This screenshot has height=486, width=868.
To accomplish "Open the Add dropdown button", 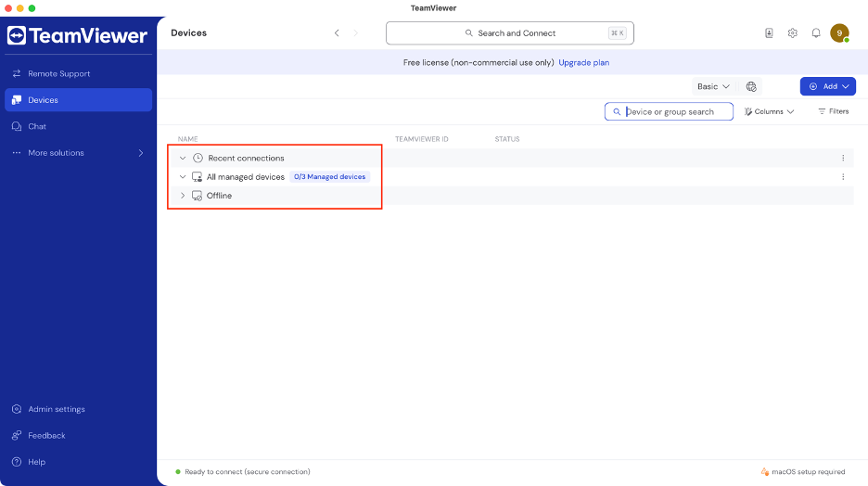I will click(x=827, y=86).
